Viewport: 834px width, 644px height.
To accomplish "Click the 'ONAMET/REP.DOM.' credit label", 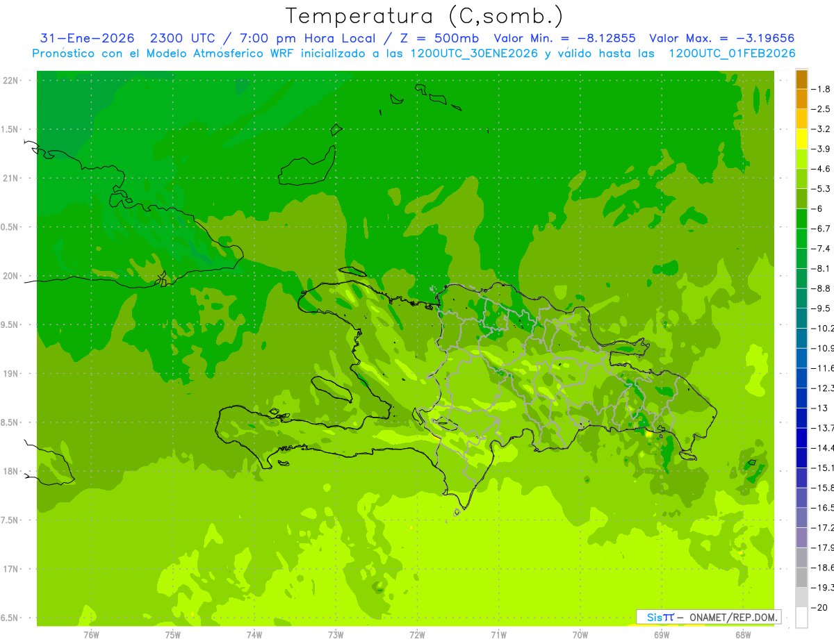I will point(733,617).
